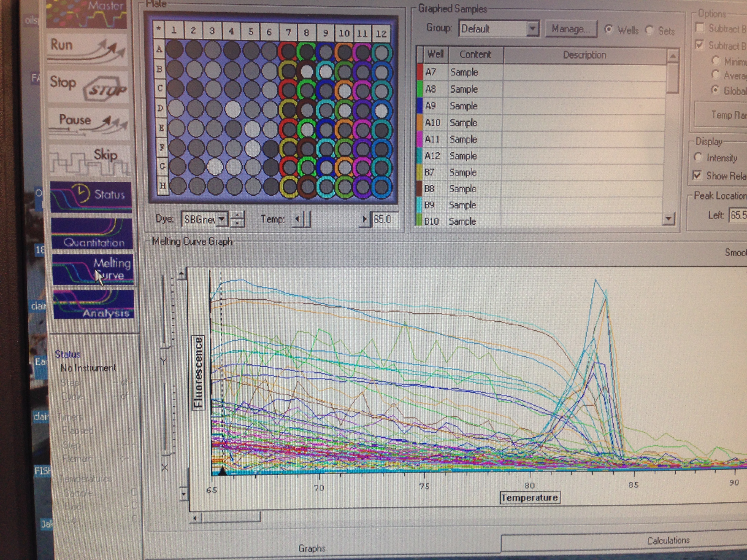Image resolution: width=747 pixels, height=560 pixels.
Task: Select the Intensity display radio button
Action: pyautogui.click(x=698, y=157)
